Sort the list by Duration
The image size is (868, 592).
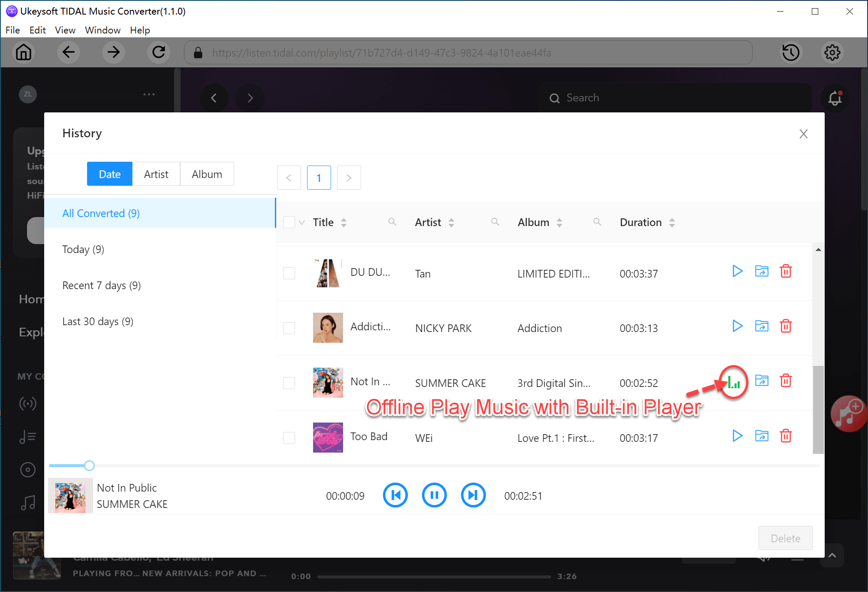point(672,222)
